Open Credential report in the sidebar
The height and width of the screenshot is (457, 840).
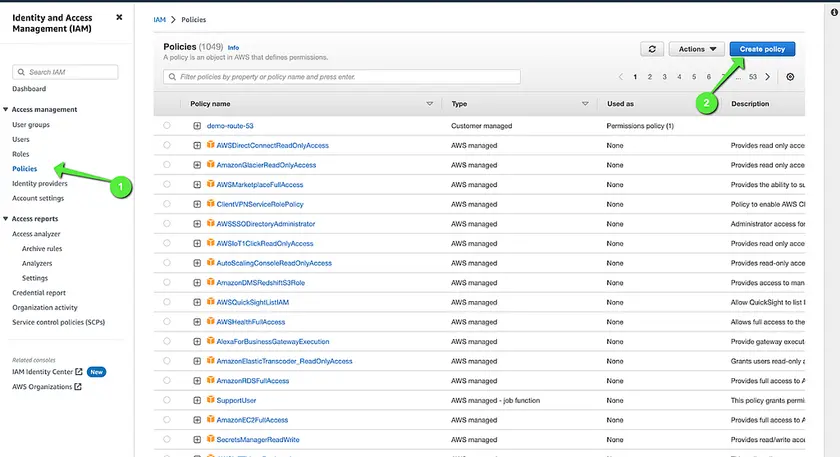(x=39, y=293)
